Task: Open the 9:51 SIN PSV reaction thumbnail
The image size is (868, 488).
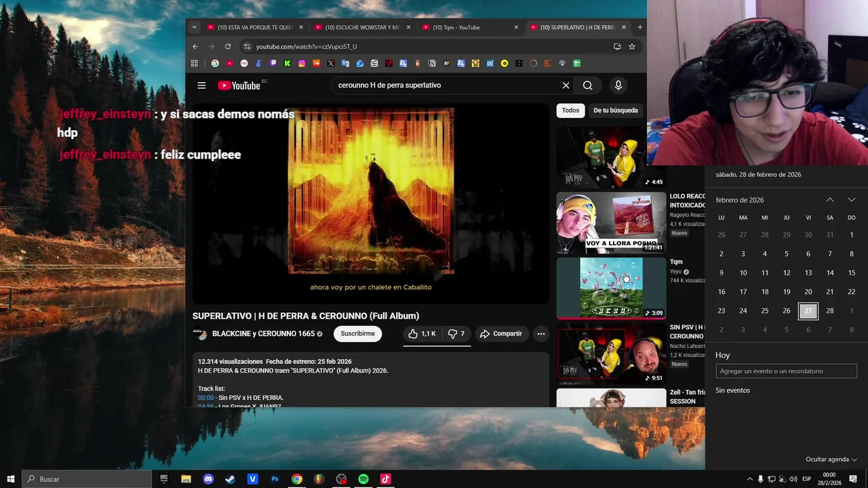Action: point(611,353)
